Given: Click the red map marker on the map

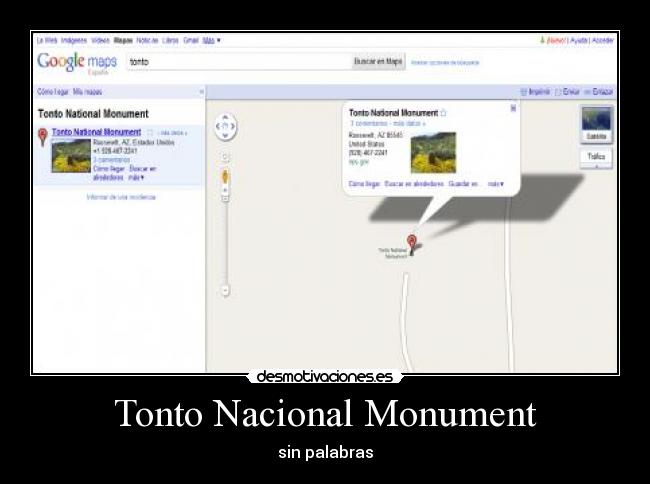Looking at the screenshot, I should point(411,244).
